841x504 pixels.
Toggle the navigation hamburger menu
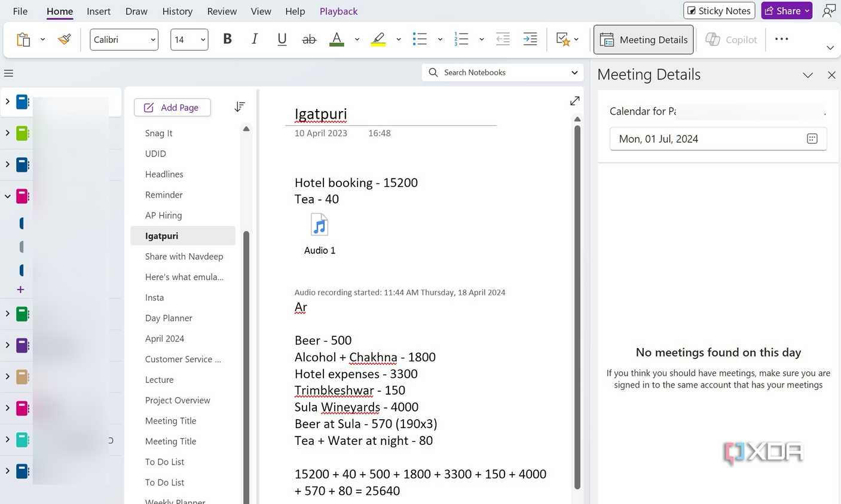(x=8, y=73)
